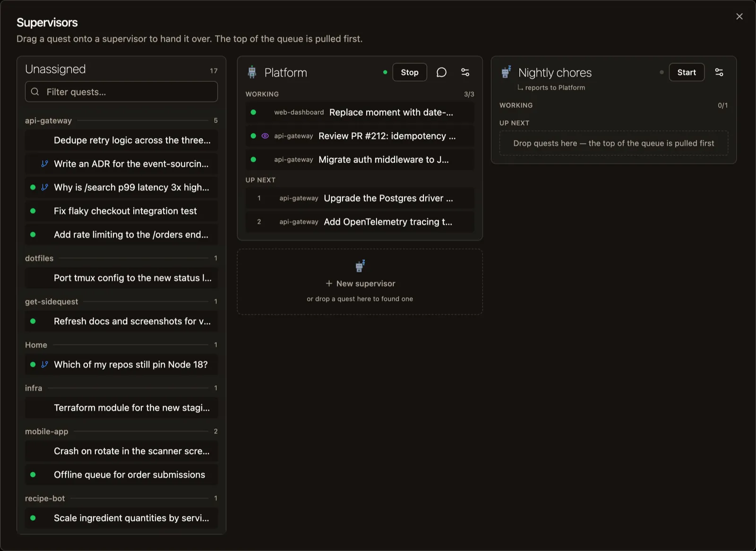Stop the Platform supervisor

coord(410,72)
